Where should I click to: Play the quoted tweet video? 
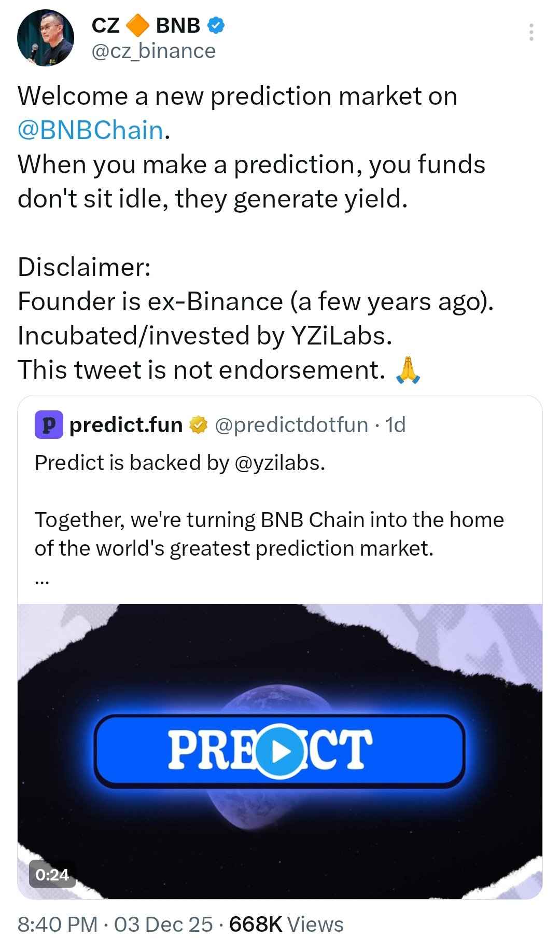coord(280,751)
